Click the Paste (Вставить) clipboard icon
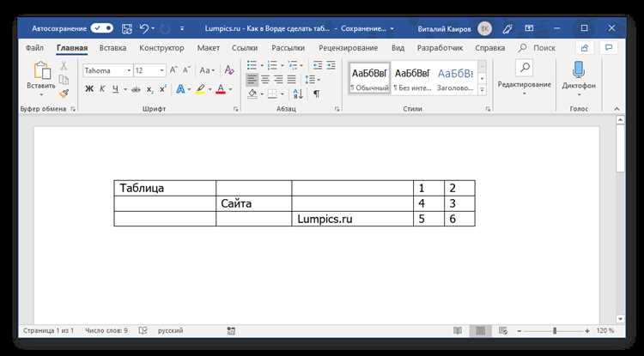Screen dimensions: 644x356 pyautogui.click(x=42, y=70)
